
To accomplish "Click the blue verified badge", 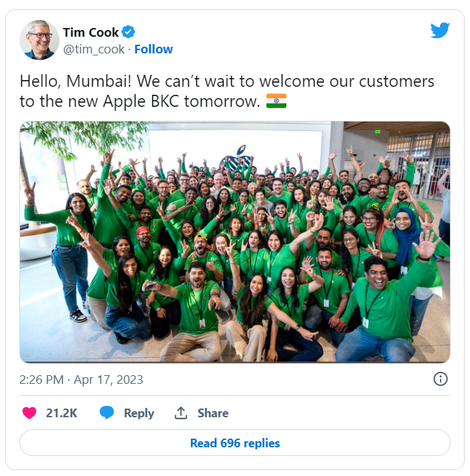I will point(128,32).
